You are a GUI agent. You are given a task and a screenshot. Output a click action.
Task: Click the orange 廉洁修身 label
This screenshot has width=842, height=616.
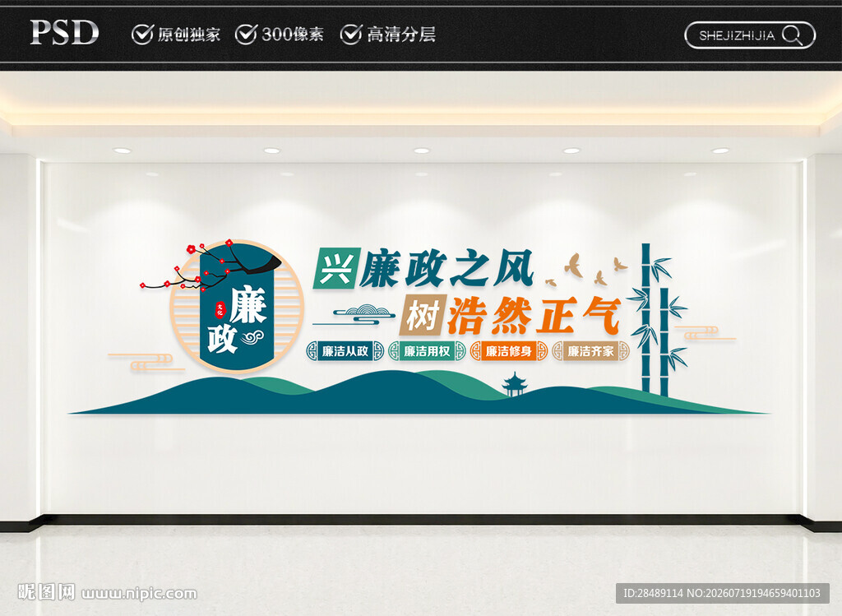(x=508, y=351)
